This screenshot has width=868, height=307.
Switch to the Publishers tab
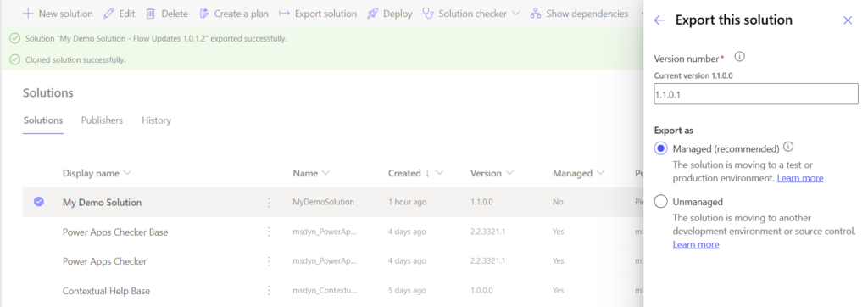(102, 120)
